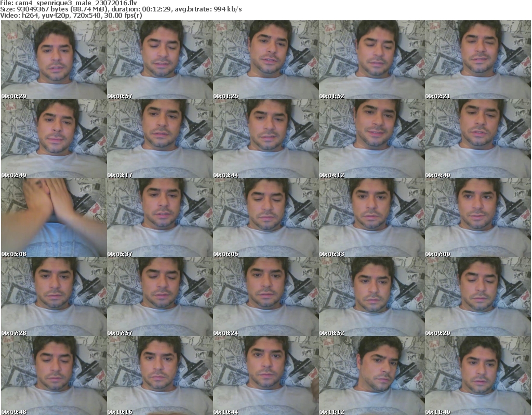Click the duration value 00:12:29
532x415 pixels.
point(156,9)
